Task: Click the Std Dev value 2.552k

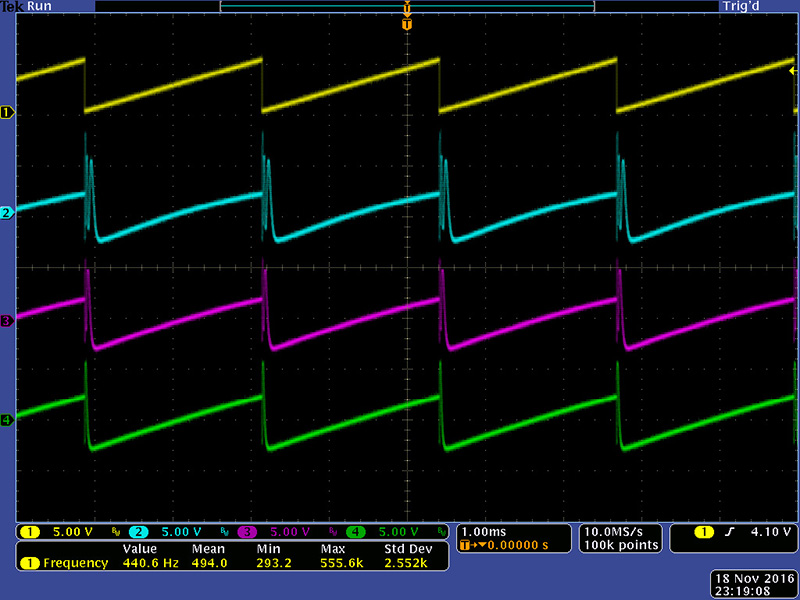Action: point(406,563)
